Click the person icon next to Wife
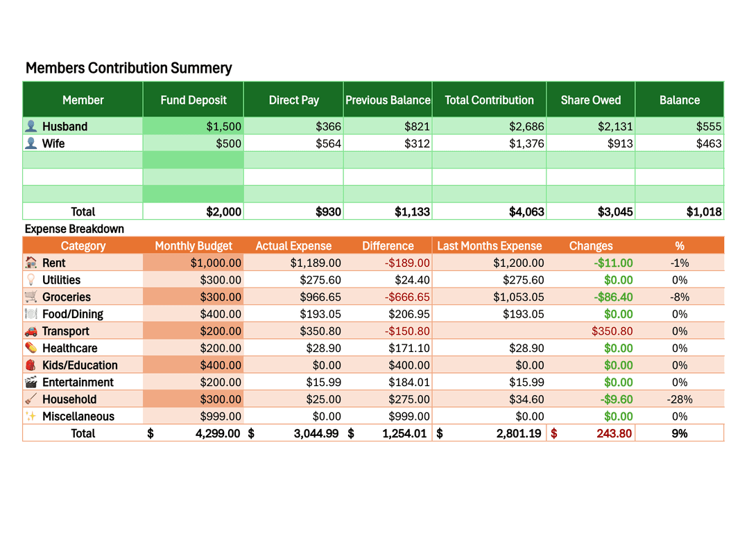The width and height of the screenshot is (749, 560). (31, 143)
